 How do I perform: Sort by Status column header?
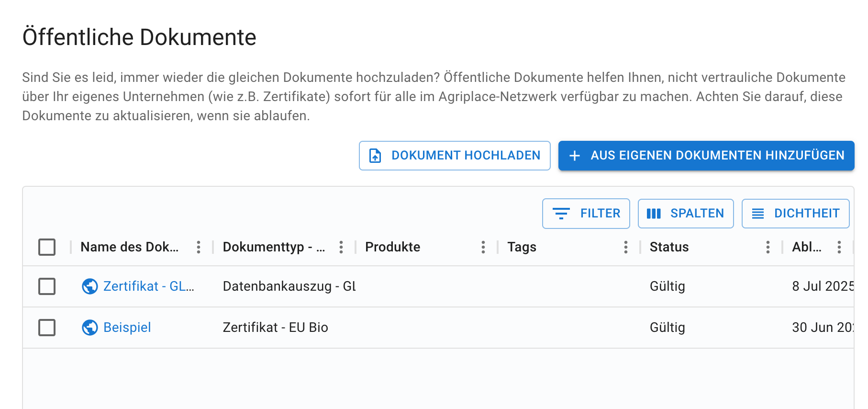point(669,247)
